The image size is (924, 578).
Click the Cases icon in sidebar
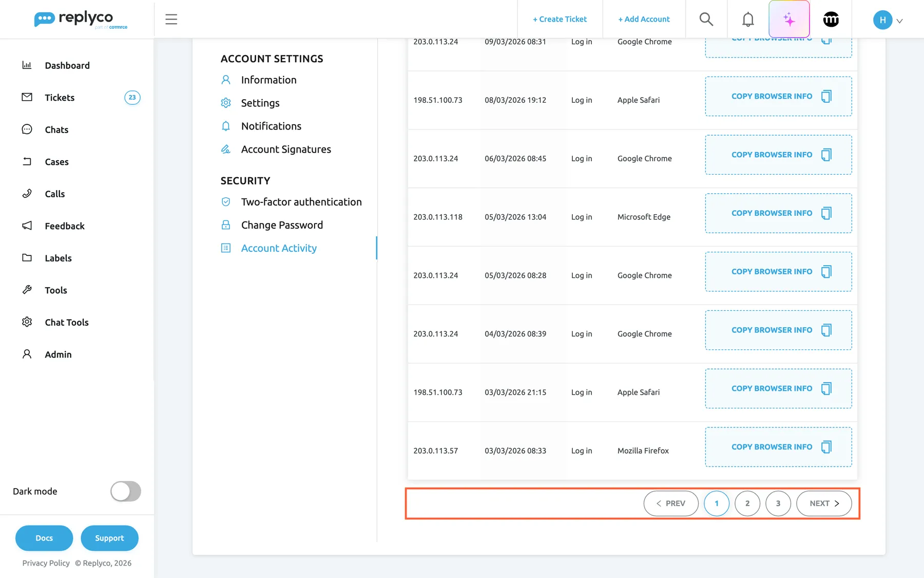click(x=27, y=161)
